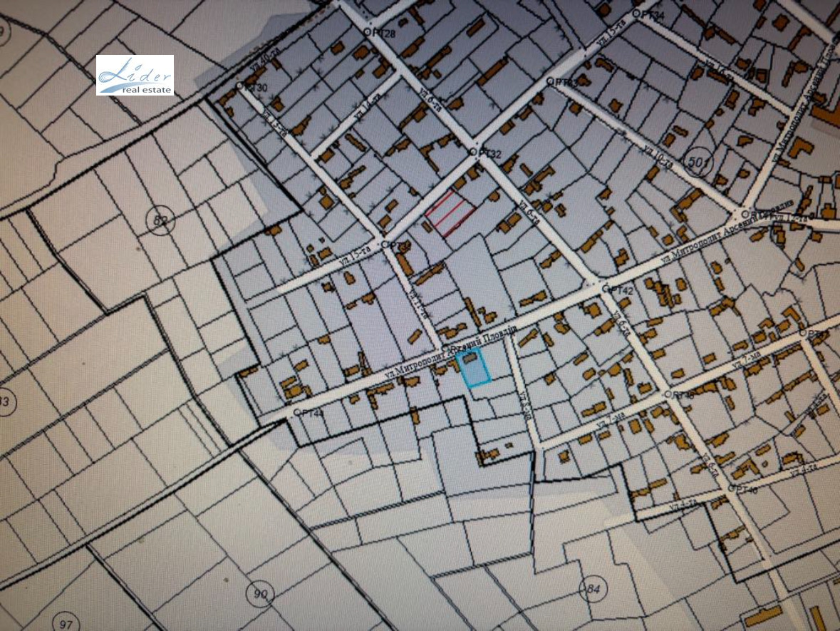The image size is (840, 631).
Task: Select the red-outlined parcel
Action: [x=450, y=214]
